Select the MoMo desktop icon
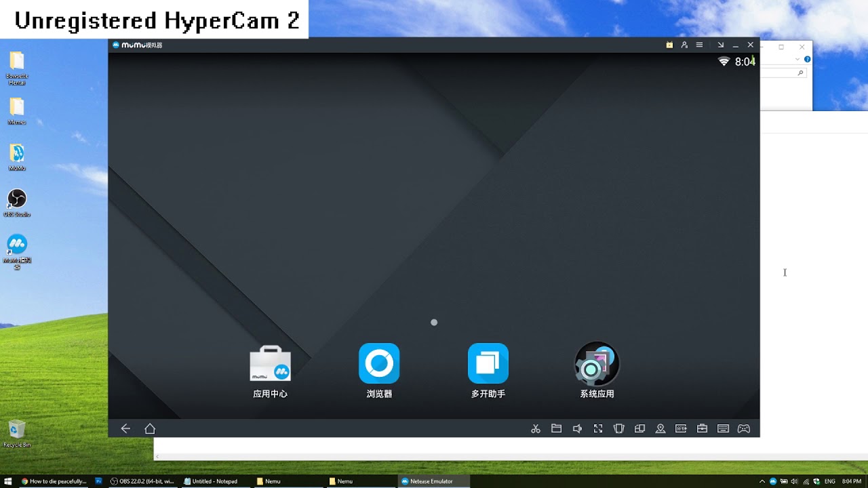 coord(17,157)
